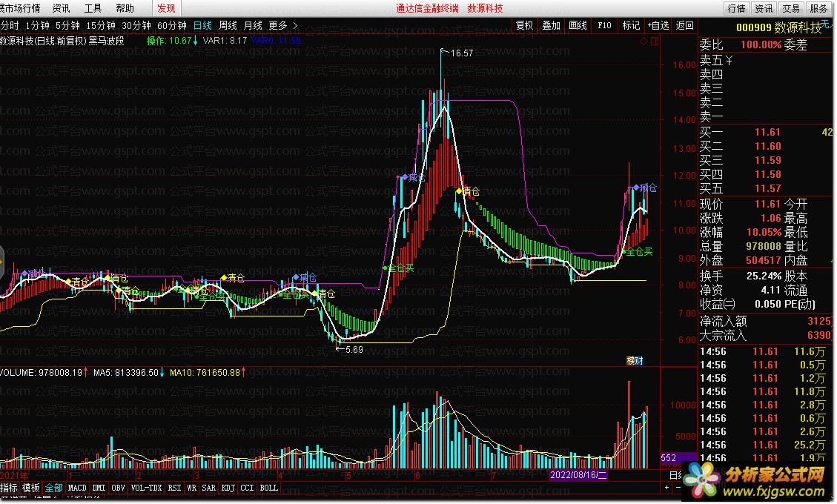The height and width of the screenshot is (504, 837).
Task: Open the 交易 button at top right
Action: 791,8
